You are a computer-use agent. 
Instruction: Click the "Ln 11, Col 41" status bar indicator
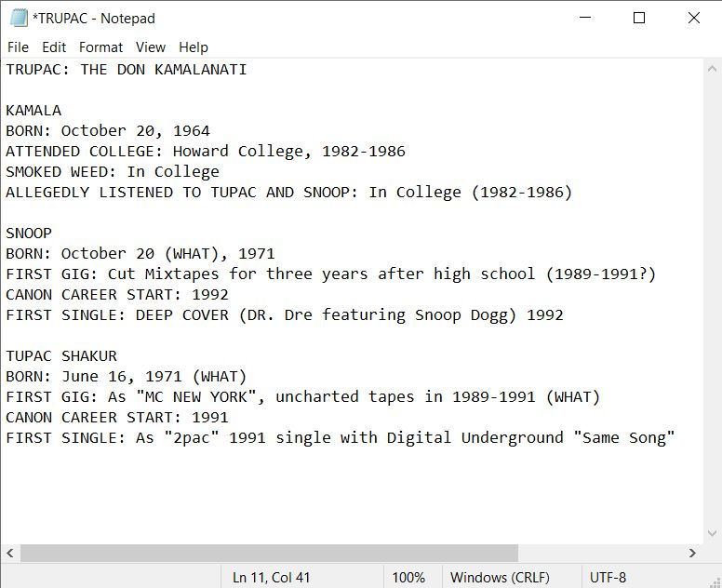(271, 577)
